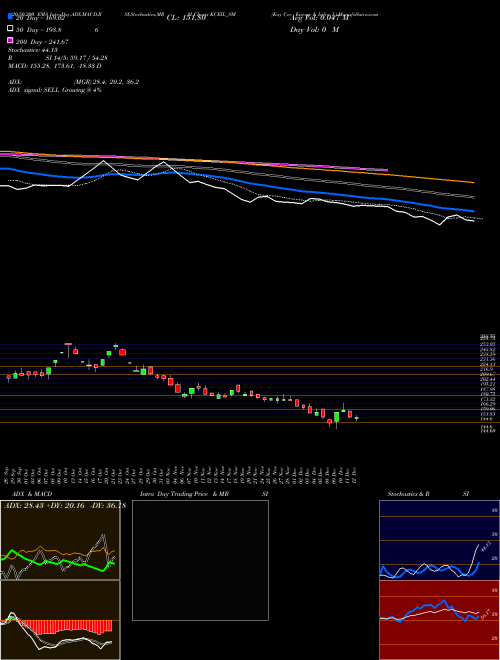Screen dimensions: 500x660
Task: Open the empty intraday trading price panel
Action: pyautogui.click(x=200, y=560)
